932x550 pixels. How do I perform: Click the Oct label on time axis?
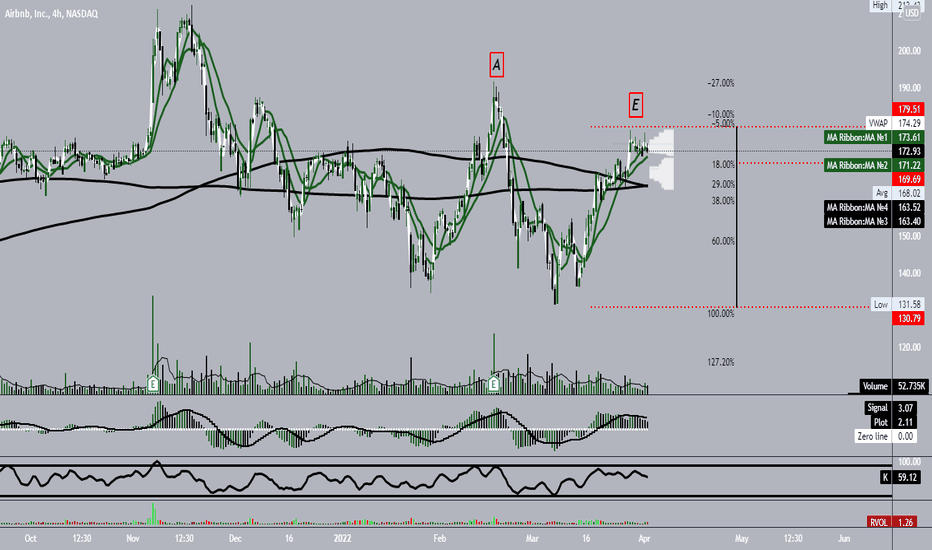click(30, 539)
